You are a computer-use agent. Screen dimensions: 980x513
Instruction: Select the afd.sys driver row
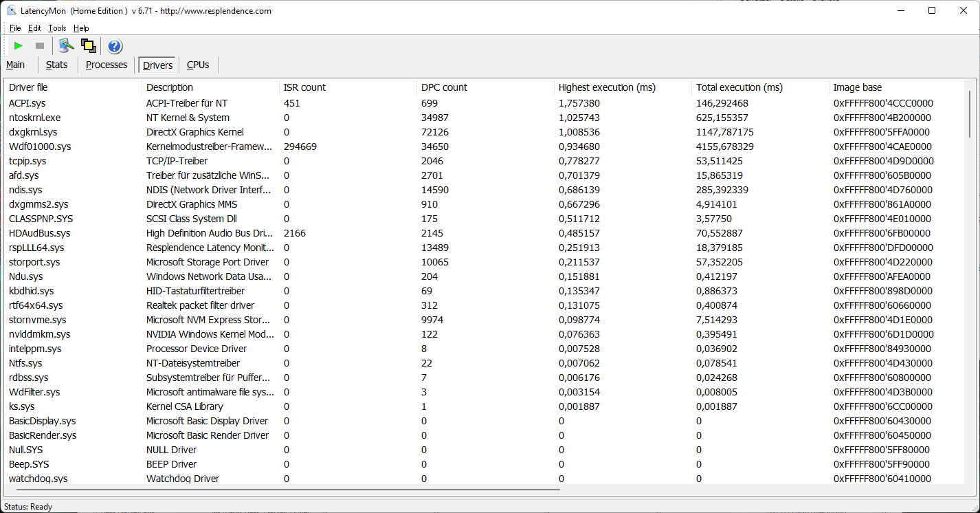(x=485, y=175)
